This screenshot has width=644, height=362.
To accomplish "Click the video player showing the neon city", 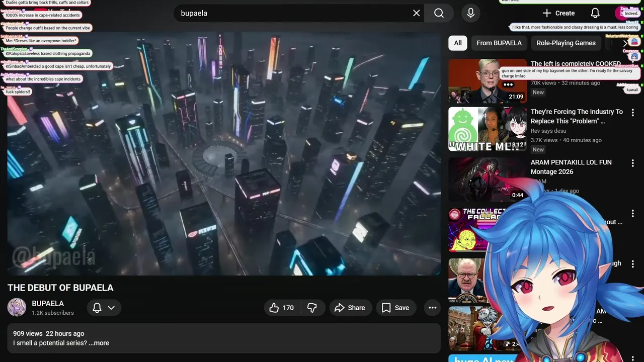I will (224, 153).
